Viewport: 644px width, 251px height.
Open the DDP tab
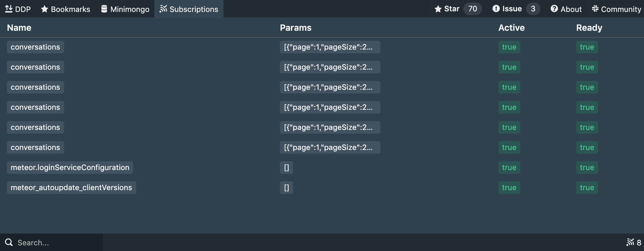[x=18, y=9]
